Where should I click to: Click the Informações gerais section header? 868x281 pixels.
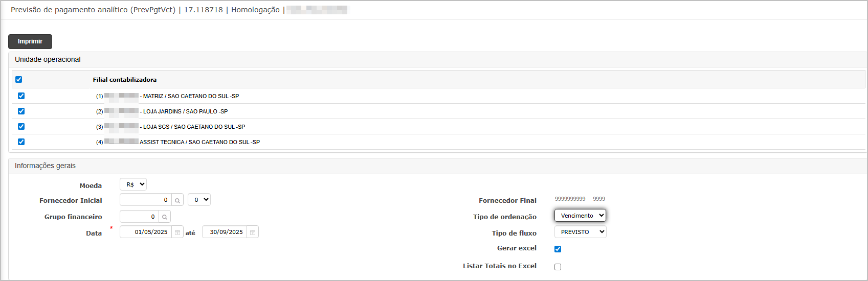tap(45, 166)
